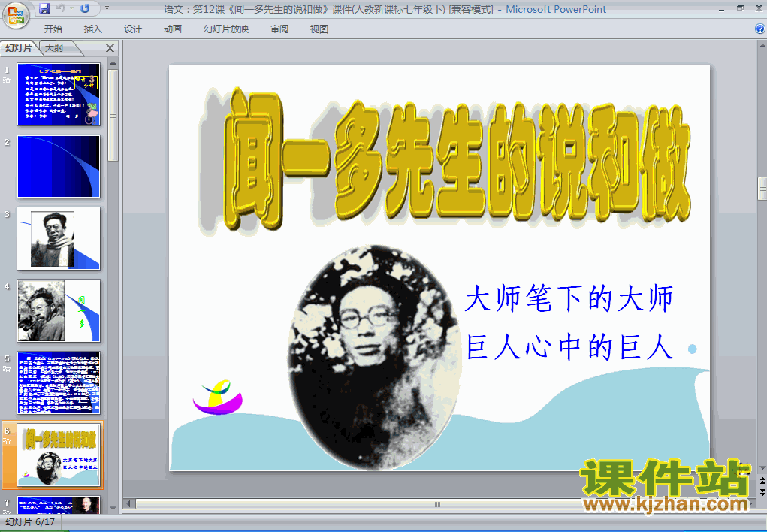
Task: Open the Office button menu
Action: (x=16, y=15)
